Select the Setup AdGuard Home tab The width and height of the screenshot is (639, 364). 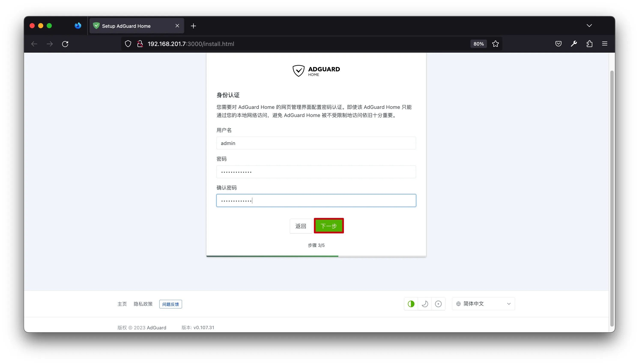(x=137, y=26)
